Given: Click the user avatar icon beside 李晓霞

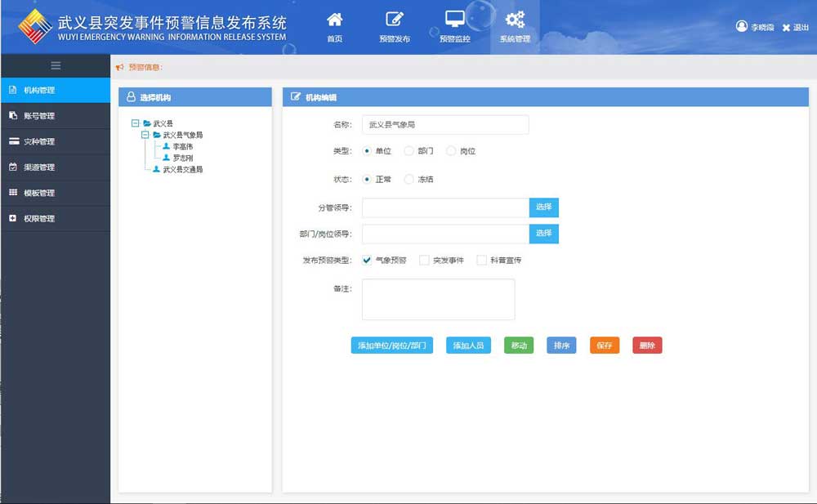Looking at the screenshot, I should 742,26.
